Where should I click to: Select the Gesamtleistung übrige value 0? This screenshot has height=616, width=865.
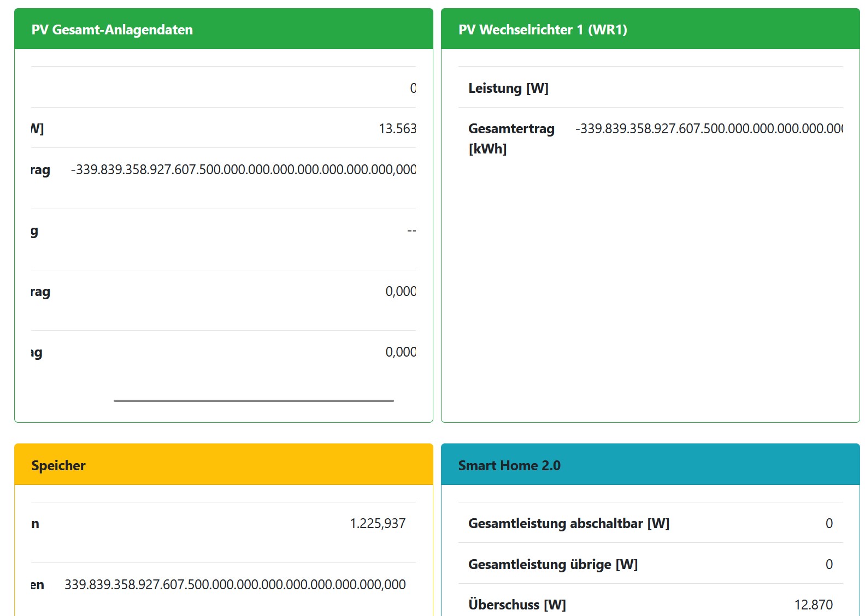(829, 565)
